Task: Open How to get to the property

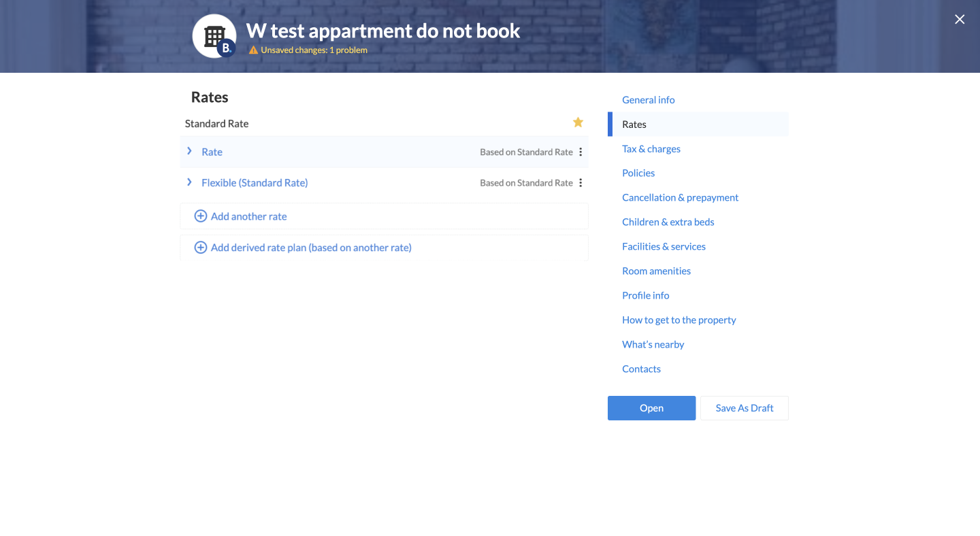Action: click(679, 320)
